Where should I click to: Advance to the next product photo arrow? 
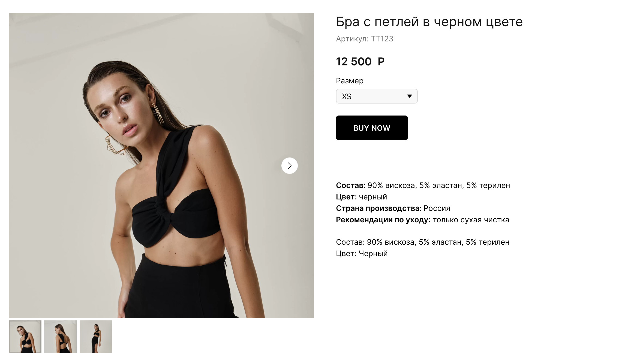point(289,166)
